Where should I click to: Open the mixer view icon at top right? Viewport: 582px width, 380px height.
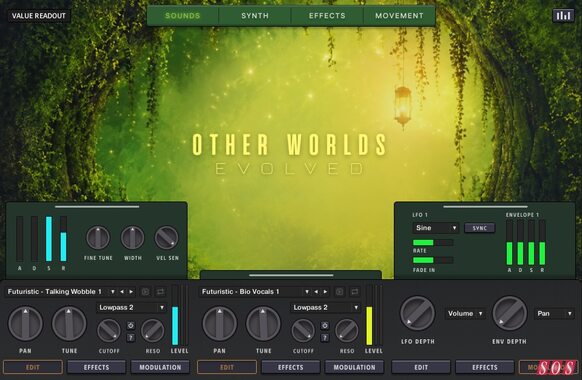[563, 15]
